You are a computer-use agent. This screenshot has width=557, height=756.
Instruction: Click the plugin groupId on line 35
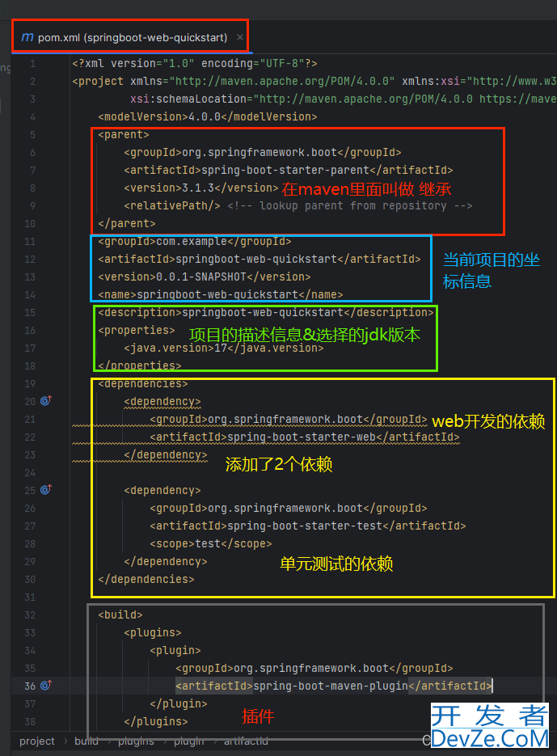click(x=314, y=668)
